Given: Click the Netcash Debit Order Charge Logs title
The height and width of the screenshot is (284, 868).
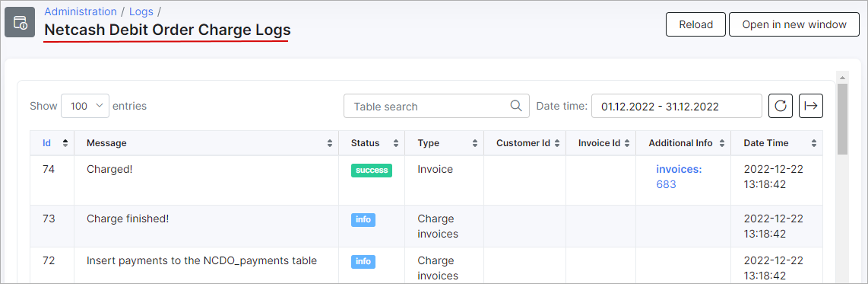Looking at the screenshot, I should coord(167,30).
